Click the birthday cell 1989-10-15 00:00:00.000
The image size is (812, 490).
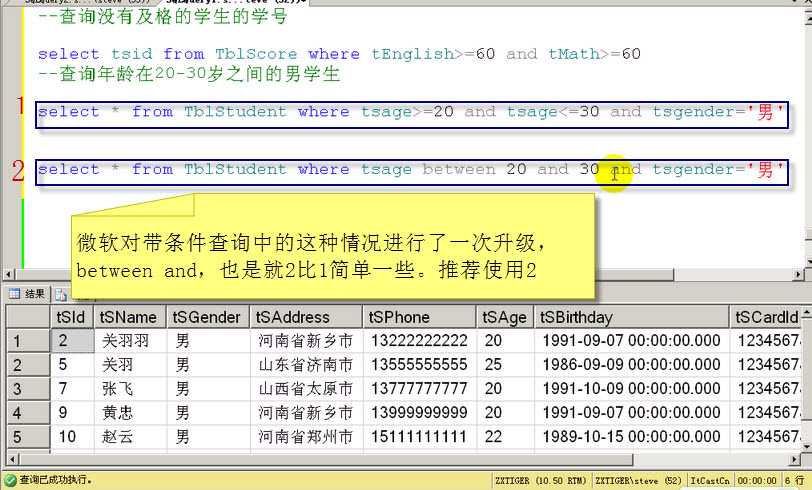coord(631,437)
